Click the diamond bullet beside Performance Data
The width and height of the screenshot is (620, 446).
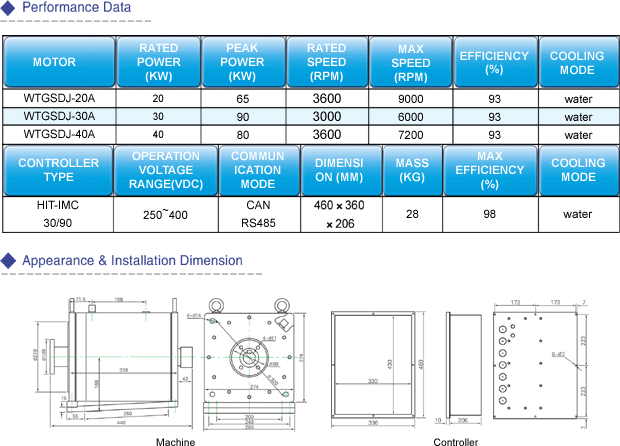coord(8,8)
